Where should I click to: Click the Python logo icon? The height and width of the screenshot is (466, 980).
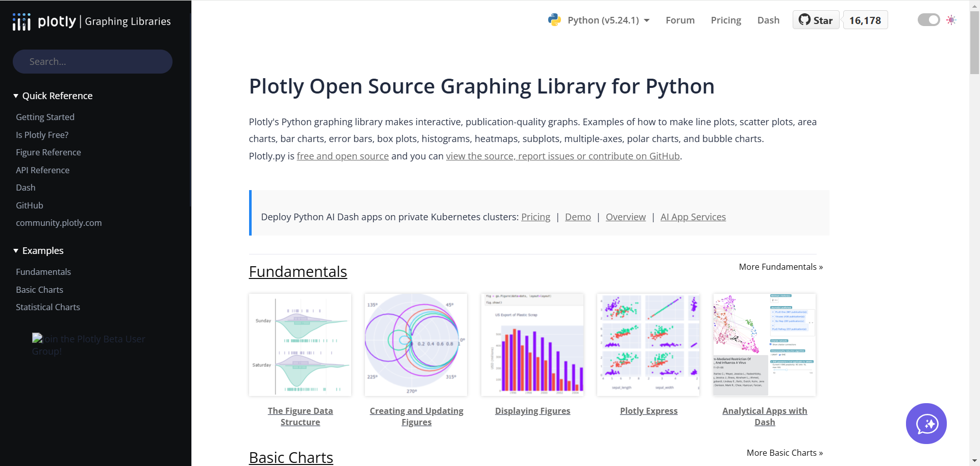[x=554, y=20]
